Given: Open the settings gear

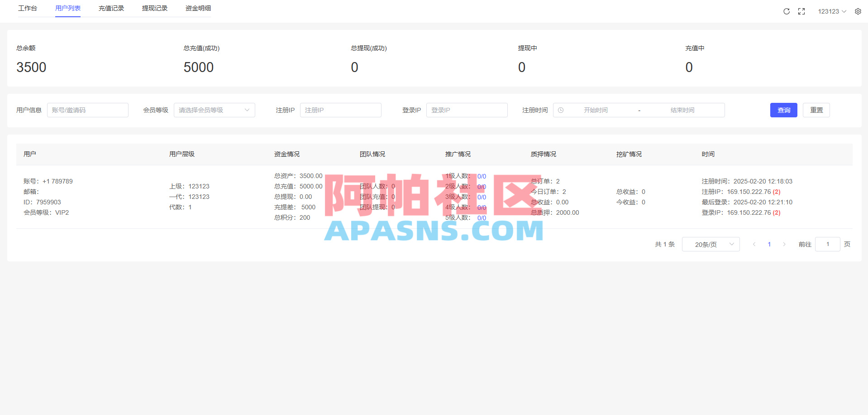Looking at the screenshot, I should click(858, 11).
